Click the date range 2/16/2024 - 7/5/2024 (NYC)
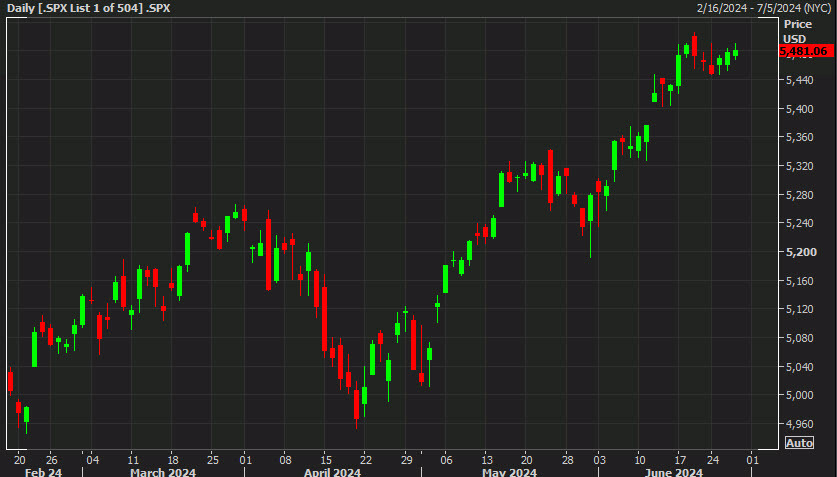The width and height of the screenshot is (837, 477). click(x=763, y=8)
